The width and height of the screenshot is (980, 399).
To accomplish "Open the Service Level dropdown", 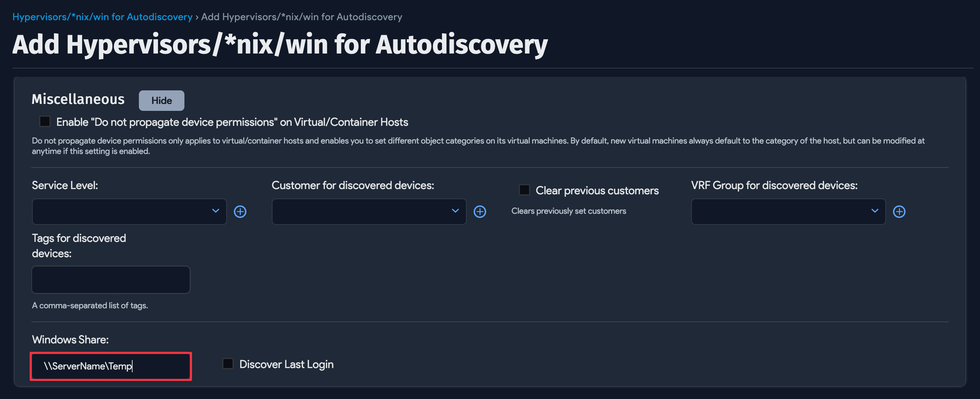I will click(x=129, y=212).
